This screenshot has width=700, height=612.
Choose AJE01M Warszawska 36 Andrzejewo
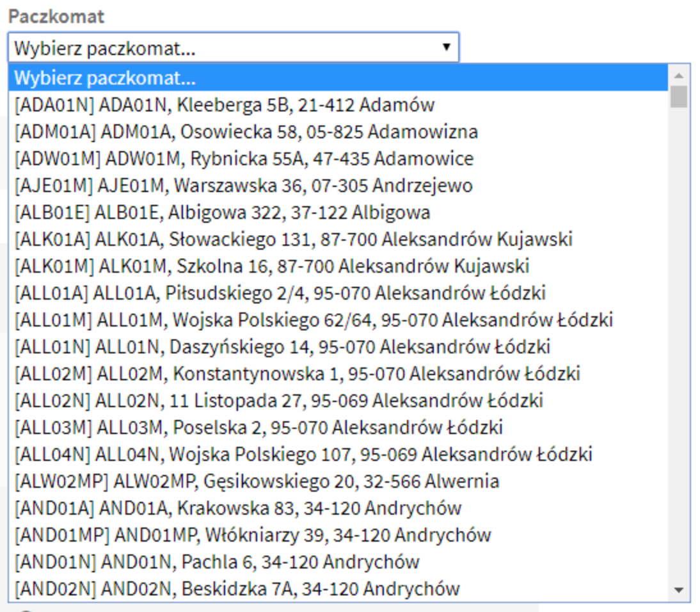pyautogui.click(x=243, y=186)
